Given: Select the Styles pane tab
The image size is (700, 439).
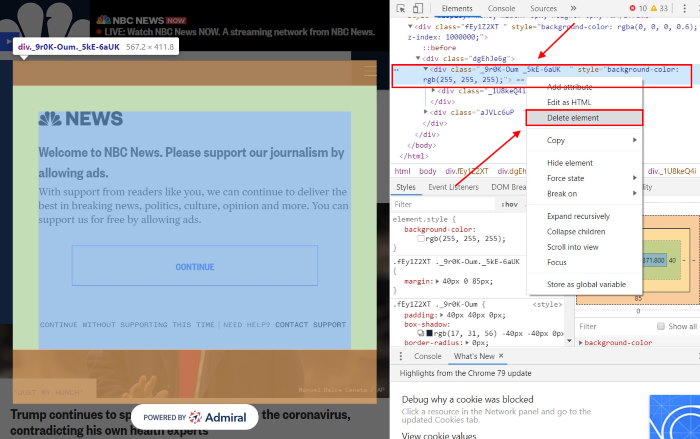Looking at the screenshot, I should pos(406,187).
